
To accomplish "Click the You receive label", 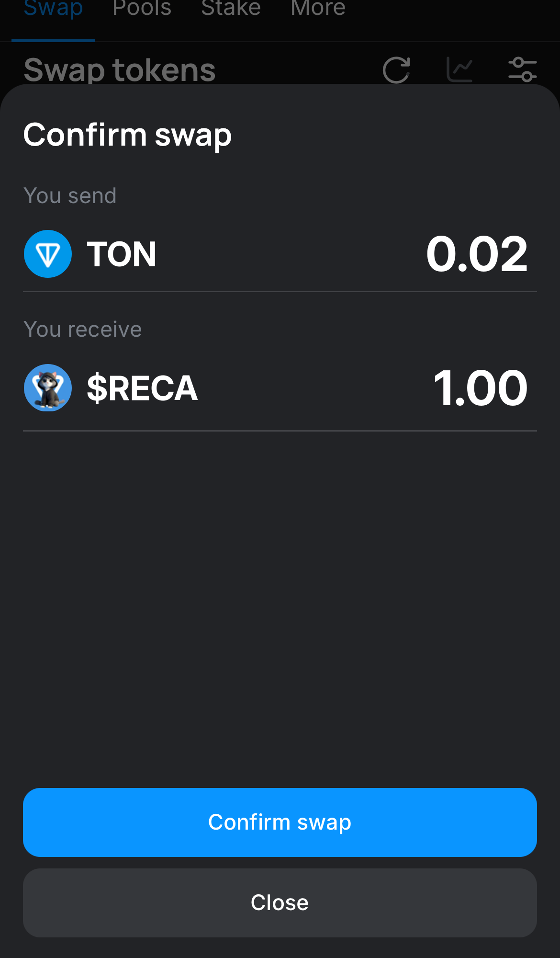I will pos(83,330).
